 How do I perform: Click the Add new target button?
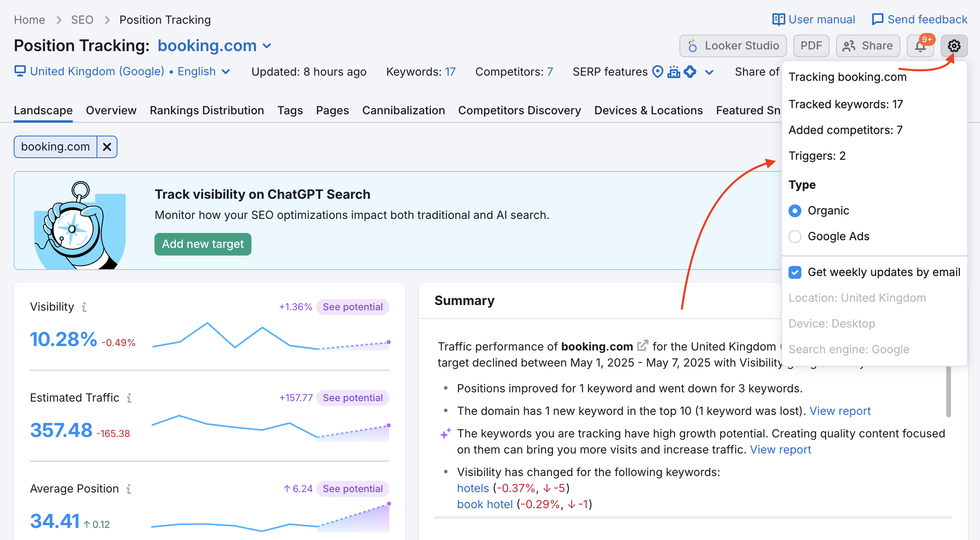point(203,244)
